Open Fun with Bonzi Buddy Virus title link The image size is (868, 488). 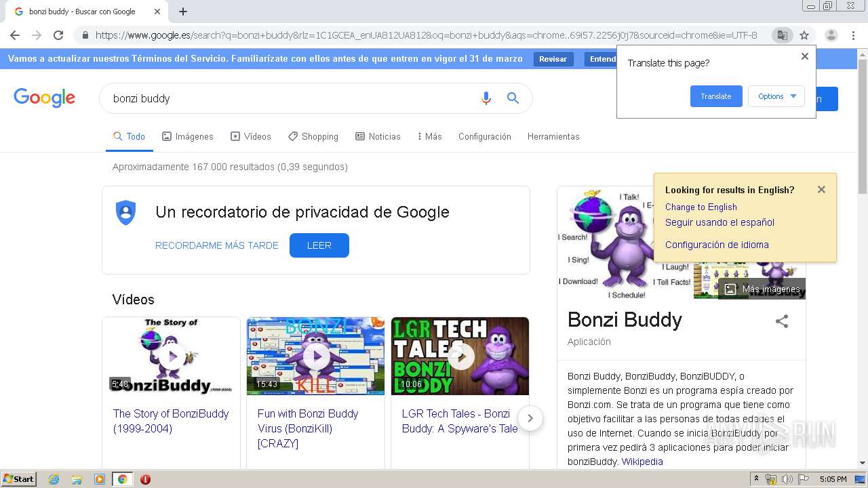click(x=308, y=428)
